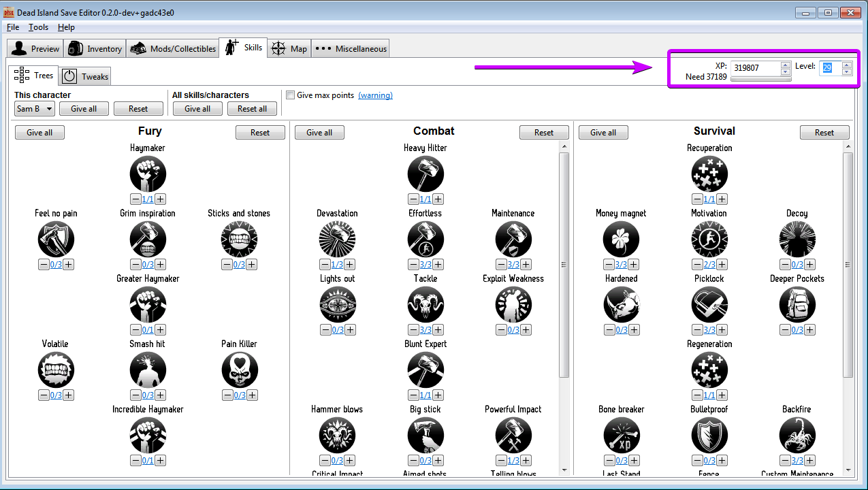Screen dimensions: 868x490
Task: Select the Feel no pain skill icon
Action: coord(56,239)
